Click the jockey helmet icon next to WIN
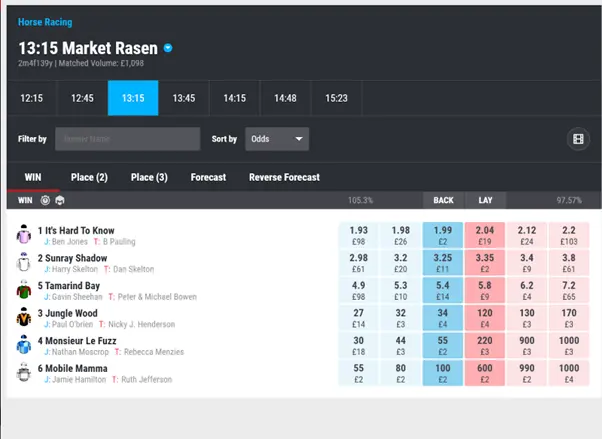 pyautogui.click(x=60, y=200)
